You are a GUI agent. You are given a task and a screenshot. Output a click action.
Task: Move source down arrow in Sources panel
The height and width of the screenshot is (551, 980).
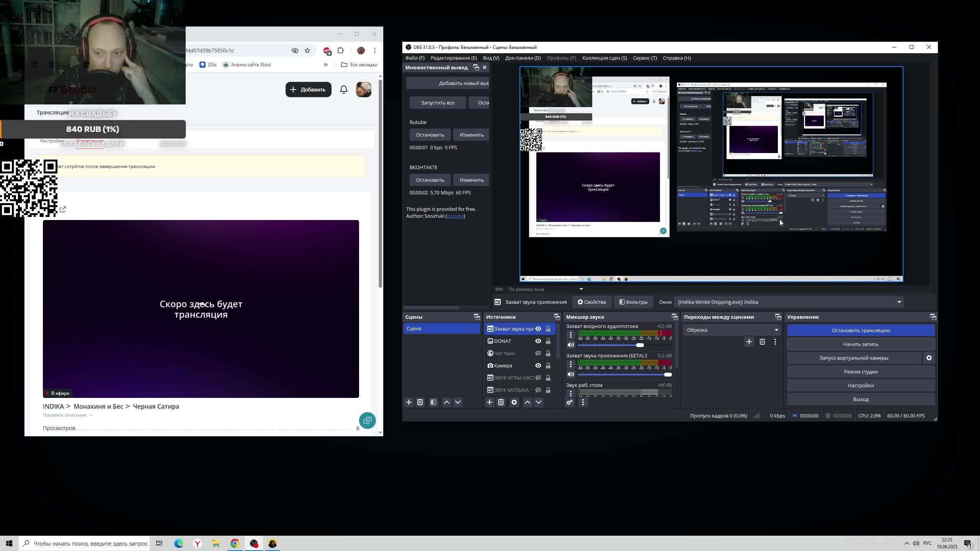point(539,402)
